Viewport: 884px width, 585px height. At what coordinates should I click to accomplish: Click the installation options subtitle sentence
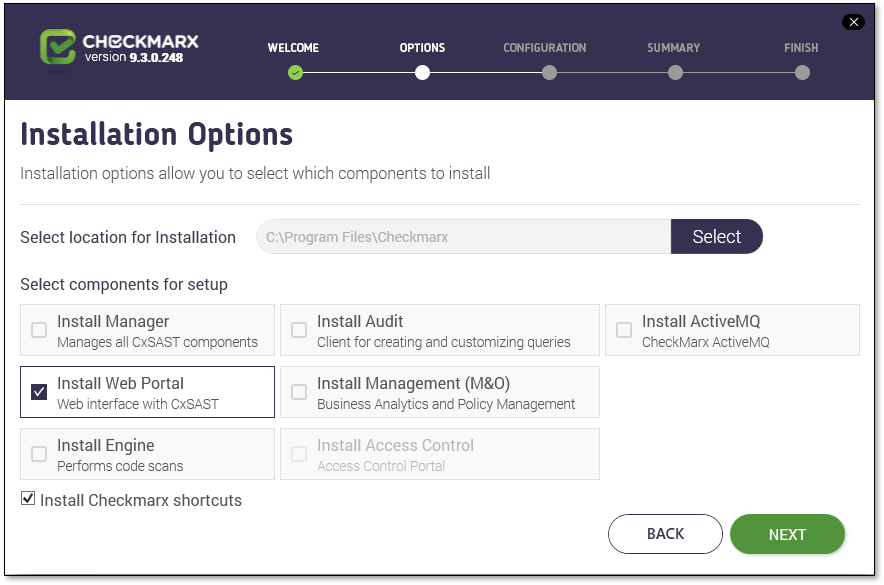(255, 174)
